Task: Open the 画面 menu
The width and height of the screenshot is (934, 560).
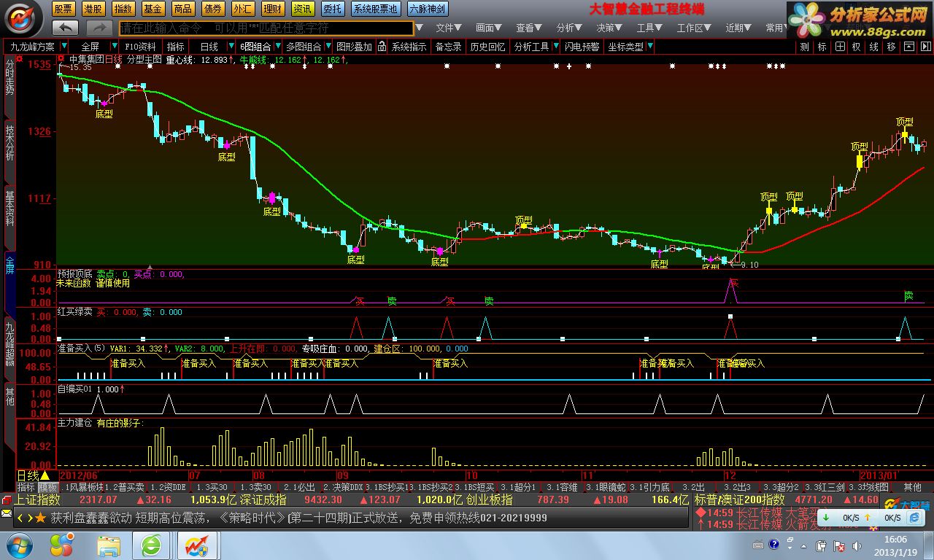Action: tap(489, 28)
